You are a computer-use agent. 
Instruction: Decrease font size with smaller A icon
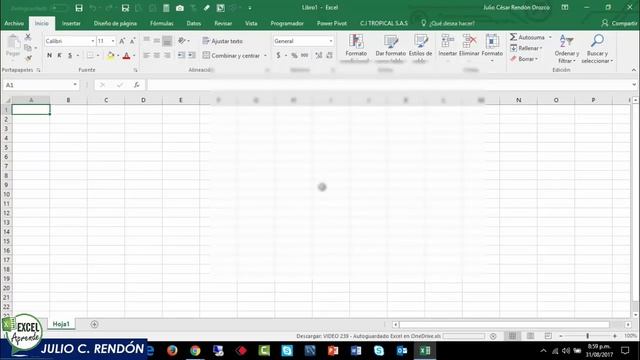(132, 41)
